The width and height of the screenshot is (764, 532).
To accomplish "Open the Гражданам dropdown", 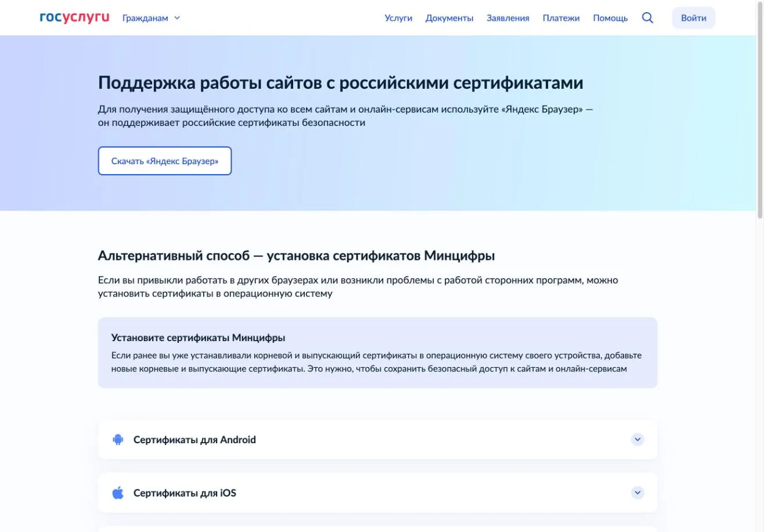I will click(151, 18).
